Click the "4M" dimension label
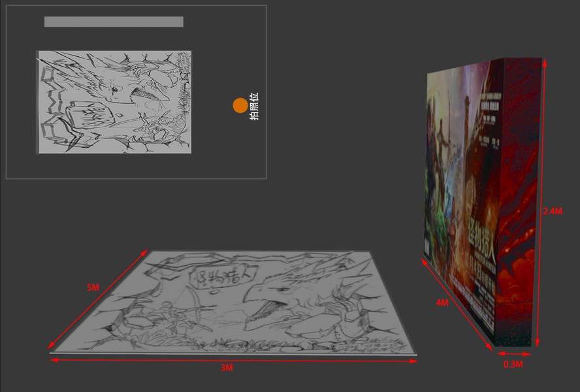580x392 pixels. pyautogui.click(x=442, y=302)
